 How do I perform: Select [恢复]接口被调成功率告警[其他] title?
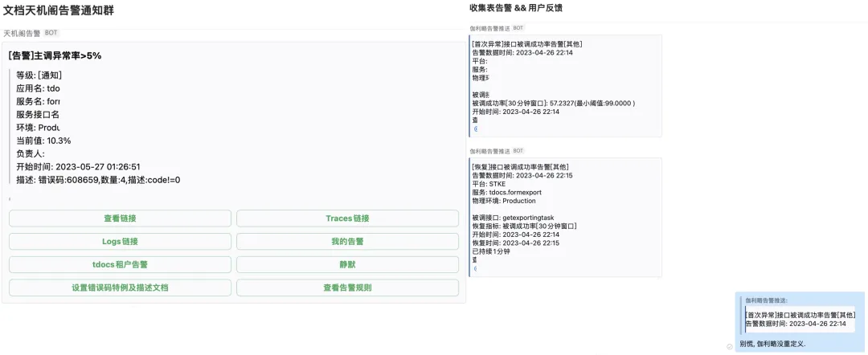(x=520, y=167)
